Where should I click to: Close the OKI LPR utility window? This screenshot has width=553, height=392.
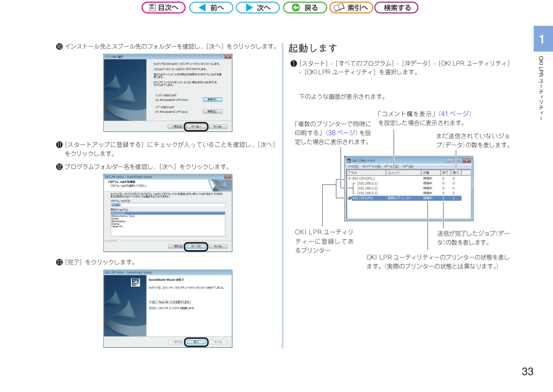(467, 161)
